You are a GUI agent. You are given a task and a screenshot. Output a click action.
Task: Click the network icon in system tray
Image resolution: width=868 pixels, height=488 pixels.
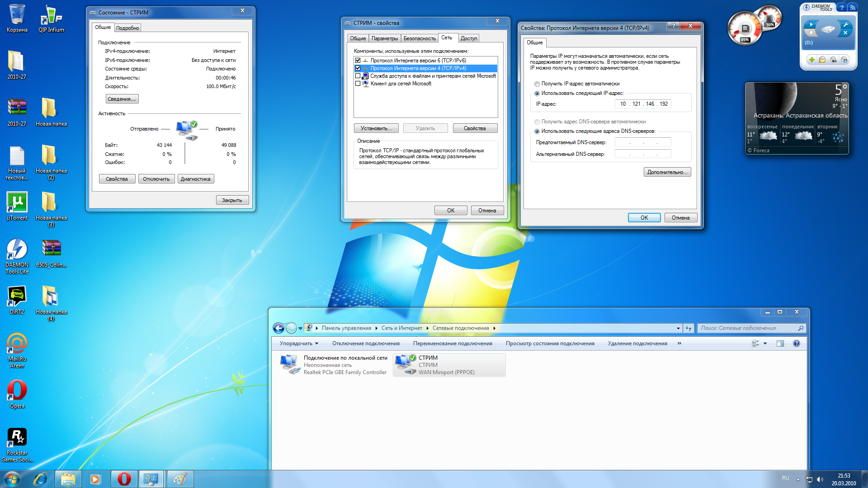pyautogui.click(x=809, y=479)
